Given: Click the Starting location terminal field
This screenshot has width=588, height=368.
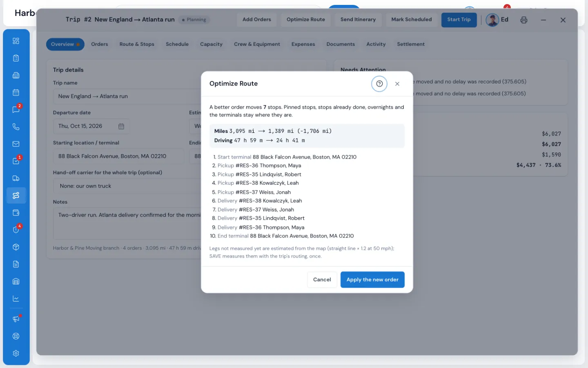Looking at the screenshot, I should pos(118,156).
